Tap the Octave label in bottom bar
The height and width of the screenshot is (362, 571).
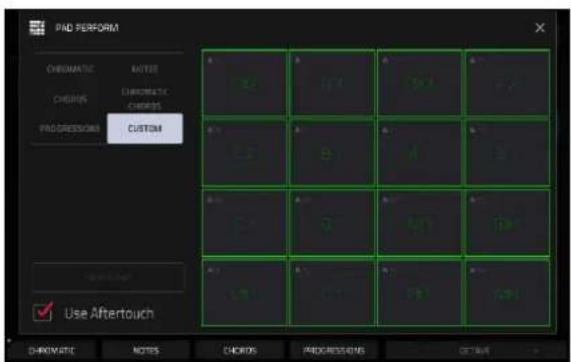pos(474,351)
